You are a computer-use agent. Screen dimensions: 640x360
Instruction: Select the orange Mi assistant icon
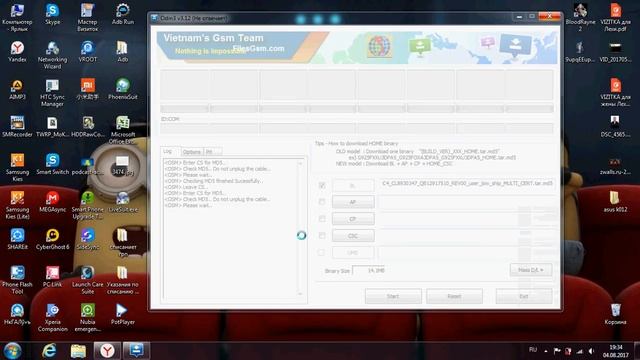[87, 89]
